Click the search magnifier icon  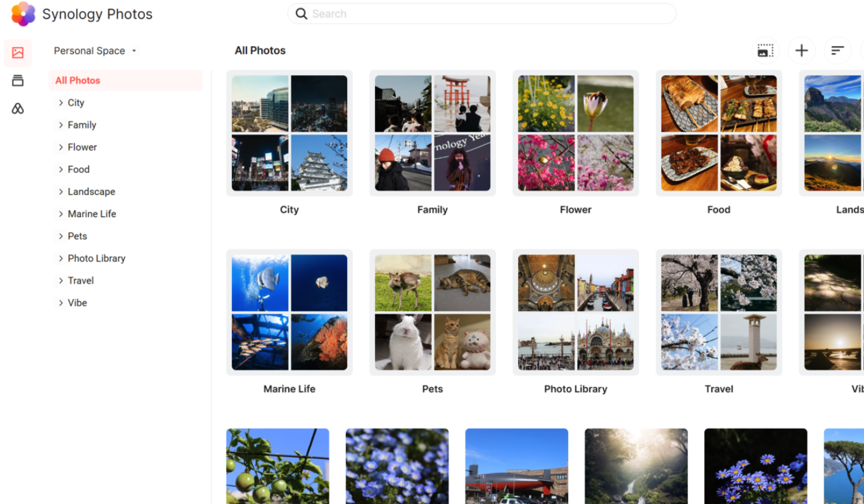point(302,14)
